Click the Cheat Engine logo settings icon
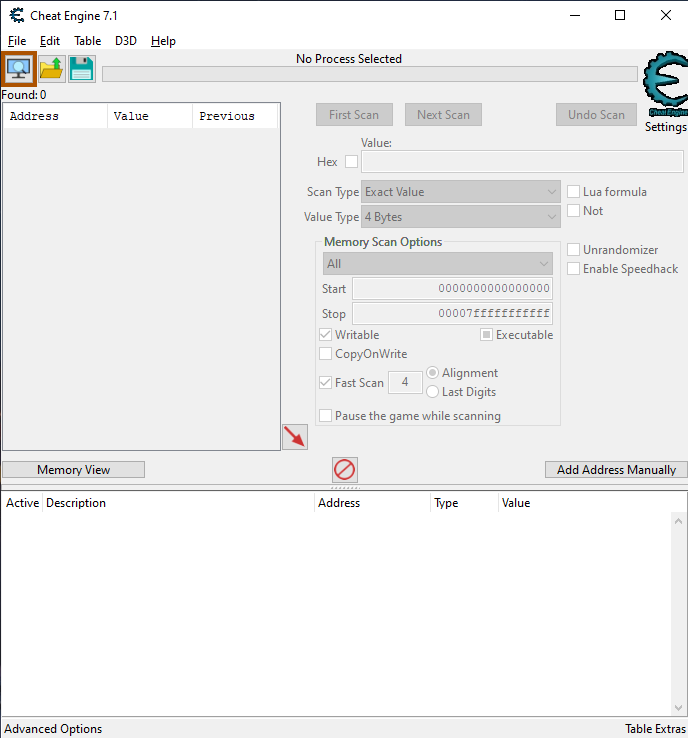This screenshot has height=738, width=688. click(x=666, y=84)
